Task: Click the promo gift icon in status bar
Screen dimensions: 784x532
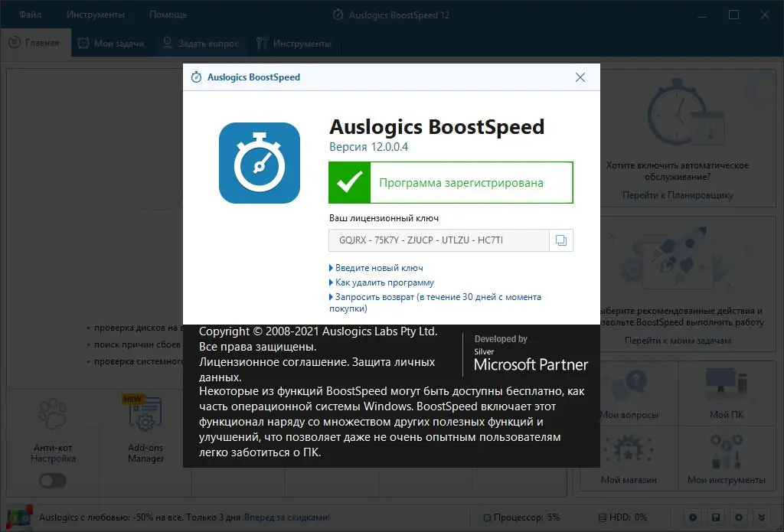Action: coord(20,517)
